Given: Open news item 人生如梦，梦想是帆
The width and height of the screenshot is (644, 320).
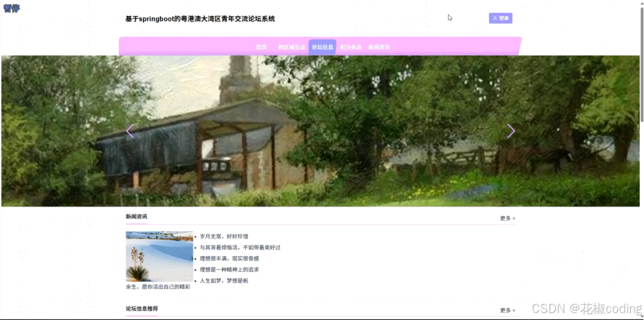Looking at the screenshot, I should pyautogui.click(x=224, y=281).
